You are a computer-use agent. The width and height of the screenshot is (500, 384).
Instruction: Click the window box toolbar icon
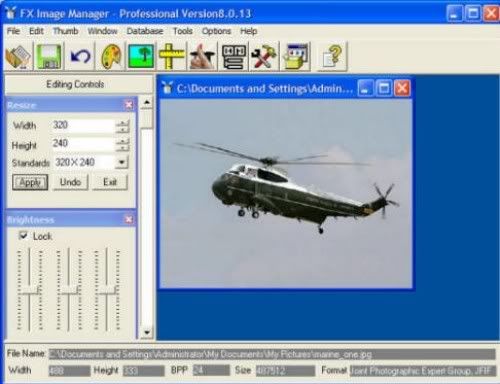[296, 56]
